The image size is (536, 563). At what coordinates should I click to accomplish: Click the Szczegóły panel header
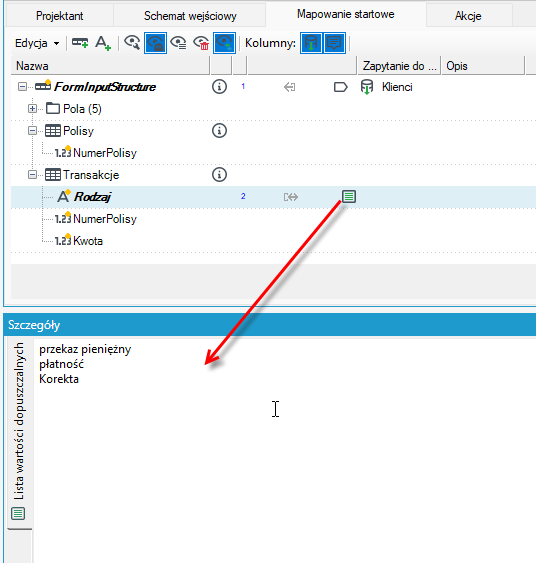(x=270, y=325)
